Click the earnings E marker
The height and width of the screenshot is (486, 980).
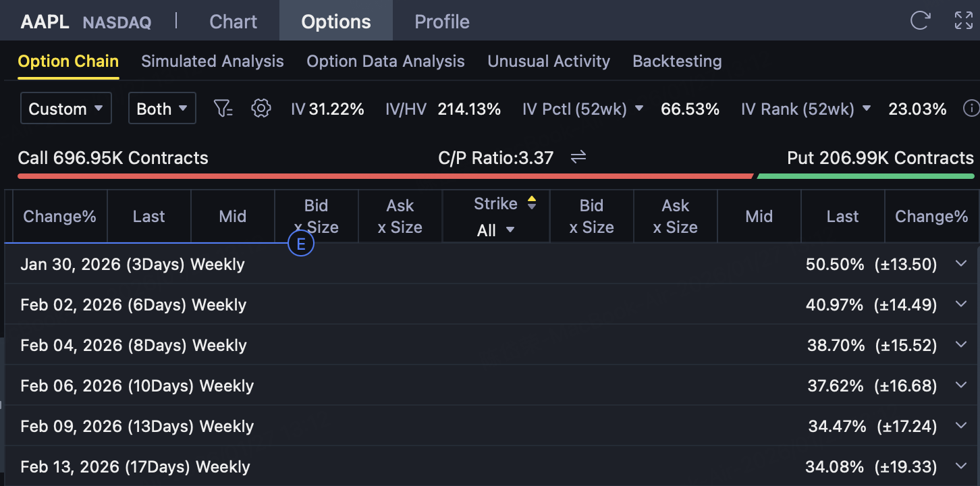point(301,244)
